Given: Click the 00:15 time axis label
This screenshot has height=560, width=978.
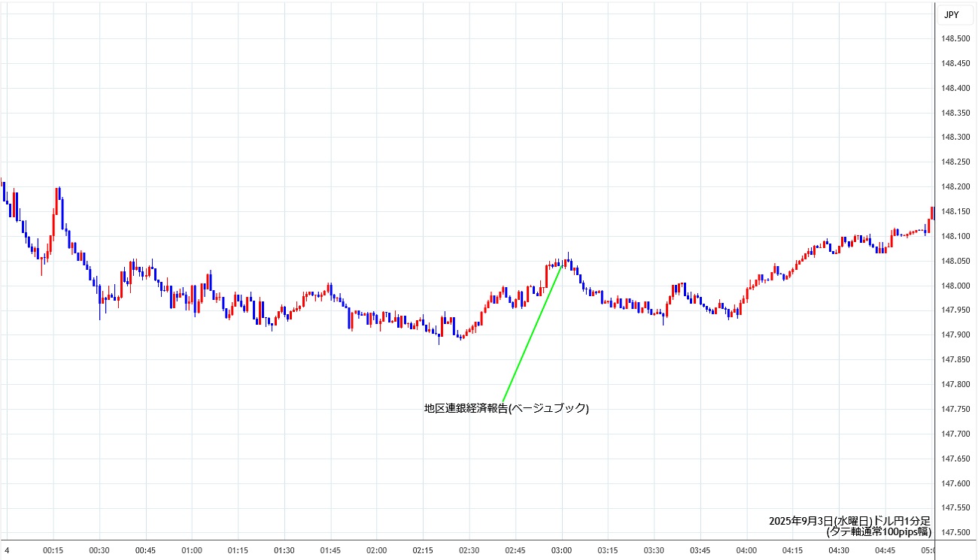Looking at the screenshot, I should tap(53, 551).
